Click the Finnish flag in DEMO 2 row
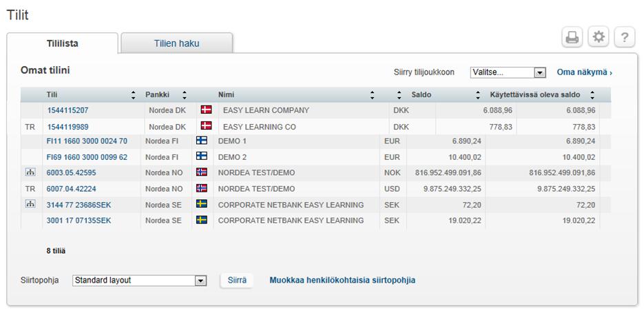 (x=202, y=156)
